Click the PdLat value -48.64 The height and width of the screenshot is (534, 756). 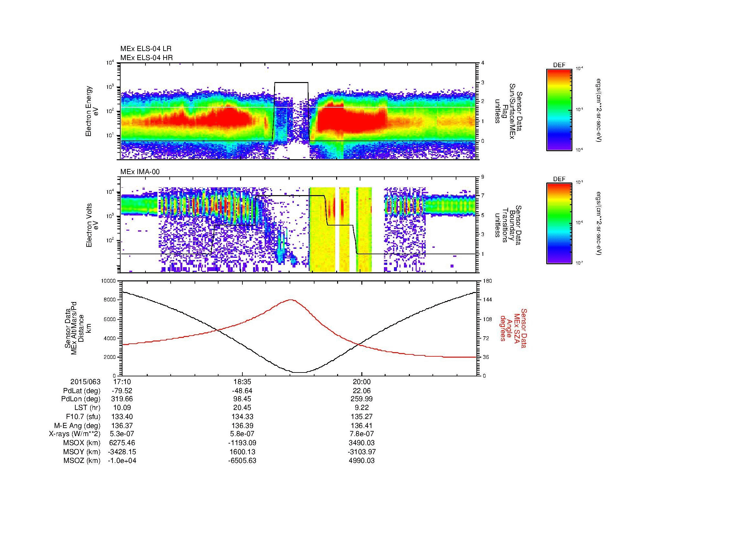(242, 391)
